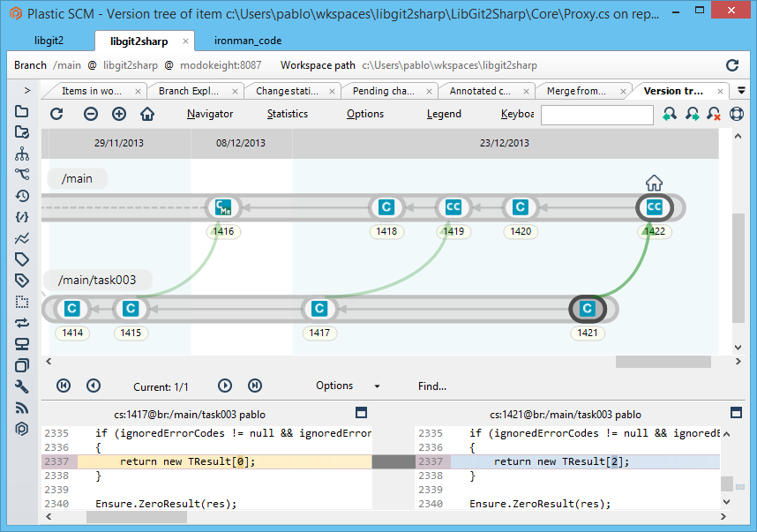Viewport: 757px width, 532px height.
Task: Click the search icon with green right arrow
Action: (x=692, y=114)
